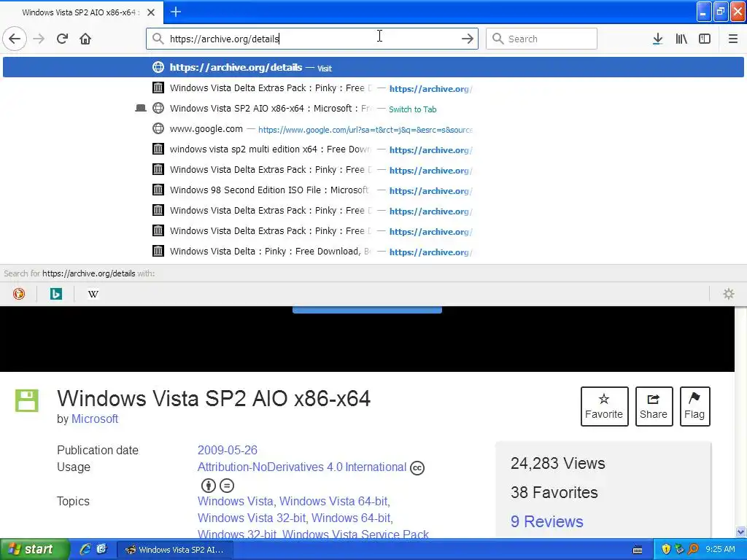Viewport: 747px width, 560px height.
Task: Select the archive.org/details Visit suggestion
Action: coord(373,67)
